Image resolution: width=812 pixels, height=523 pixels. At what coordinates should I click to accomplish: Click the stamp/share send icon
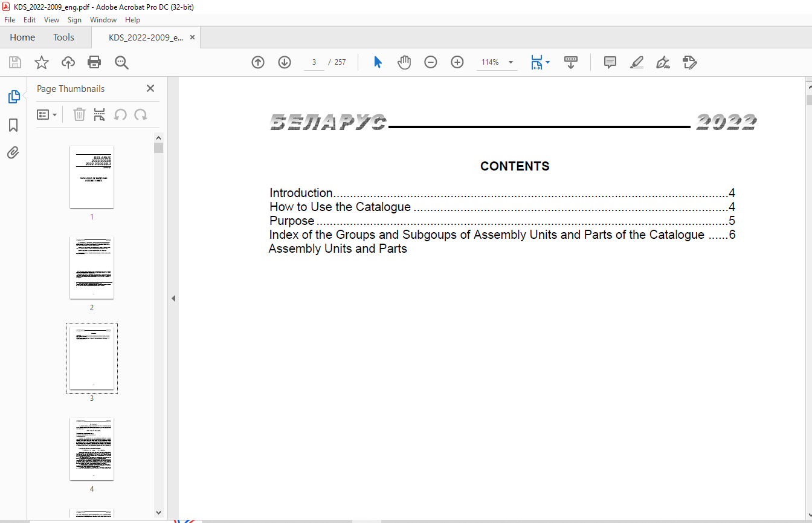(689, 62)
